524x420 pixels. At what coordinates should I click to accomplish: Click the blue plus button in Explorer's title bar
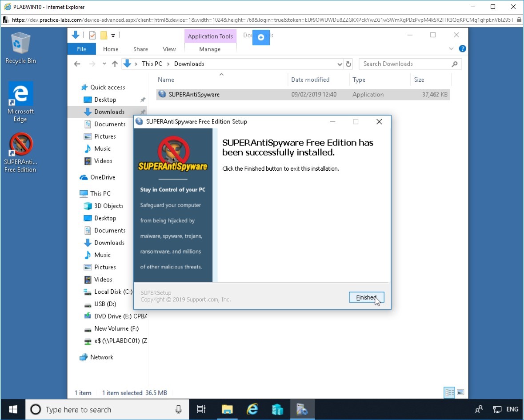(261, 37)
